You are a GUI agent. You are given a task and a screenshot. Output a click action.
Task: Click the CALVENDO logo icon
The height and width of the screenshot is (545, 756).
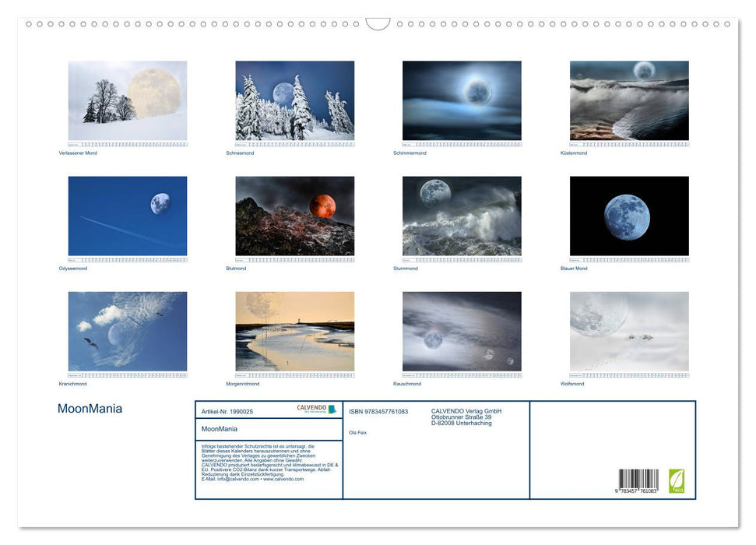point(311,407)
